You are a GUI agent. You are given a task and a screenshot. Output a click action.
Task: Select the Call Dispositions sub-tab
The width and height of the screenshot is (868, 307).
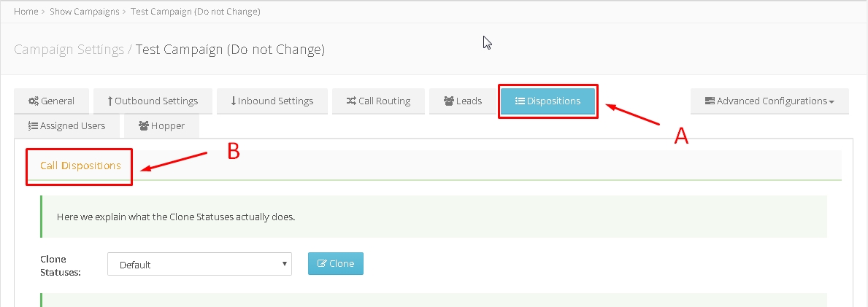pos(80,166)
